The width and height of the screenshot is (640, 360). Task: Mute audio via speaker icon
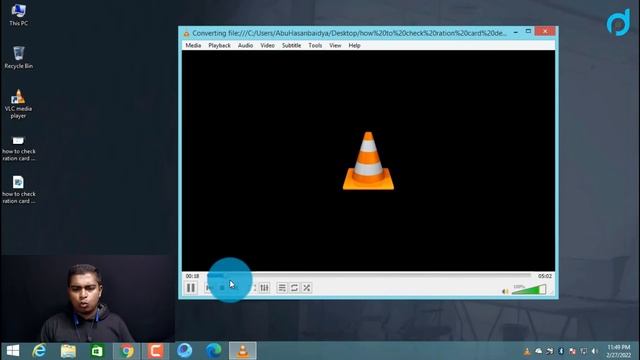[505, 291]
